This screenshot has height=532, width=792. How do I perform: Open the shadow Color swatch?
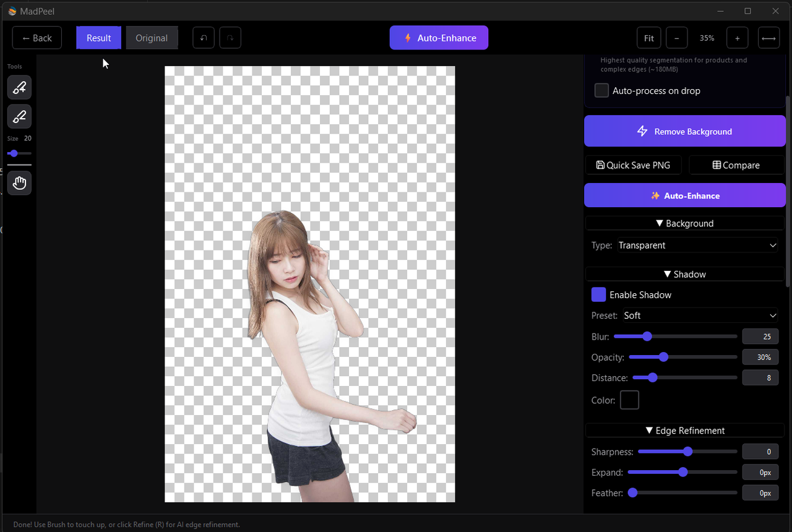click(629, 400)
